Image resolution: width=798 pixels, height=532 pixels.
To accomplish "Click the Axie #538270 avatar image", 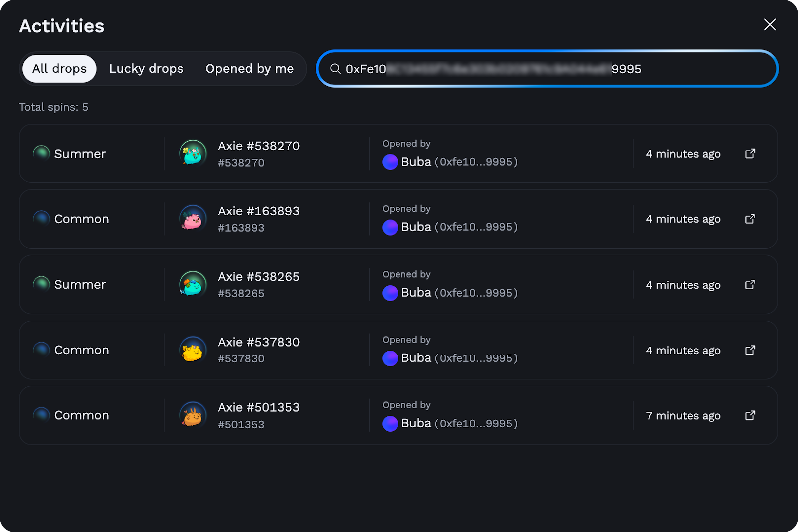I will (x=193, y=153).
